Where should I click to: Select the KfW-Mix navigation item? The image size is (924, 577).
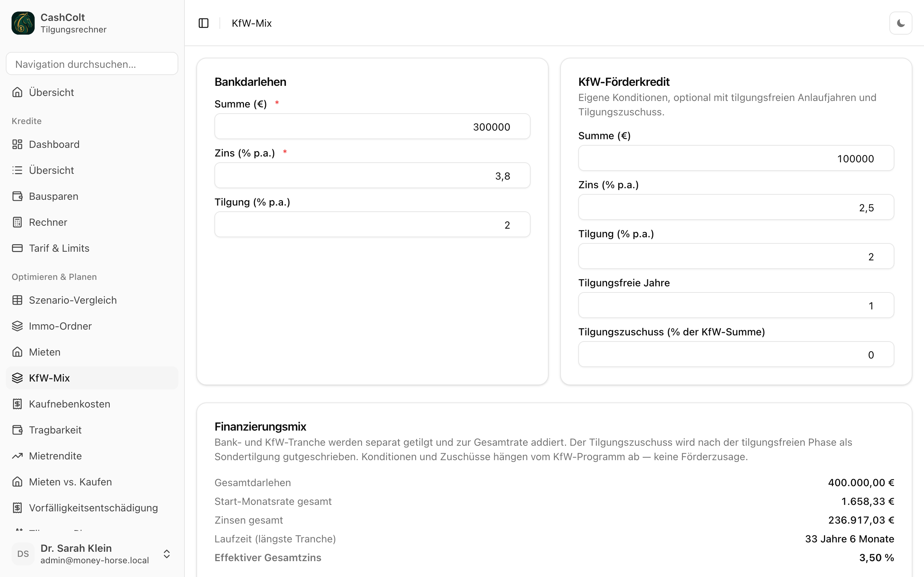(92, 378)
